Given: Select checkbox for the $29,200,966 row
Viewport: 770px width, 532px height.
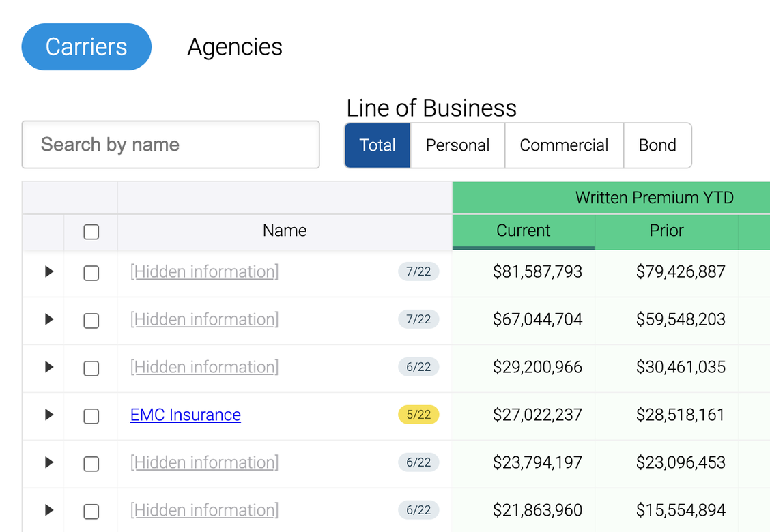Looking at the screenshot, I should pos(91,368).
